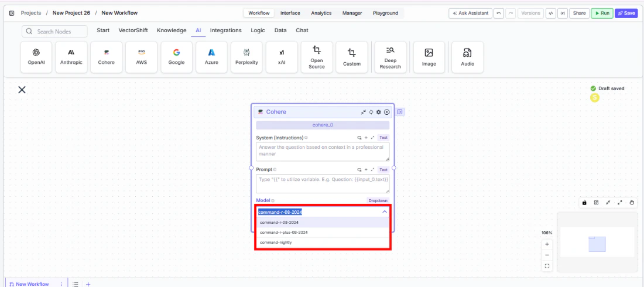Add the Image node

coord(429,57)
